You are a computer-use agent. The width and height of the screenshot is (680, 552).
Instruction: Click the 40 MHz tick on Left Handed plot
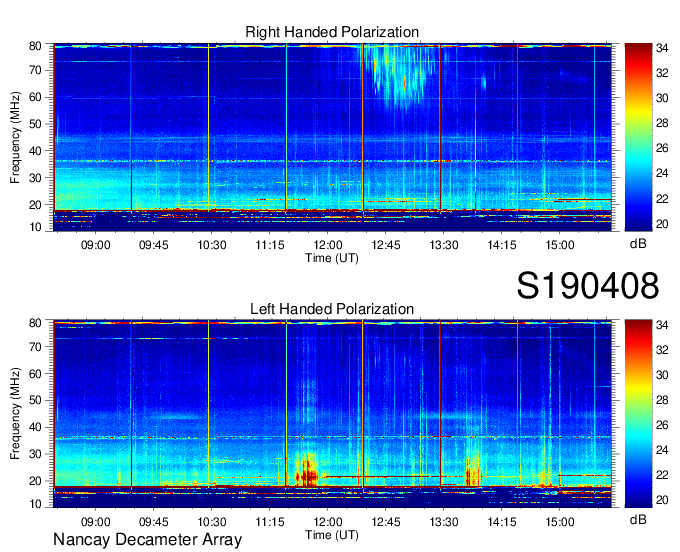click(x=35, y=427)
